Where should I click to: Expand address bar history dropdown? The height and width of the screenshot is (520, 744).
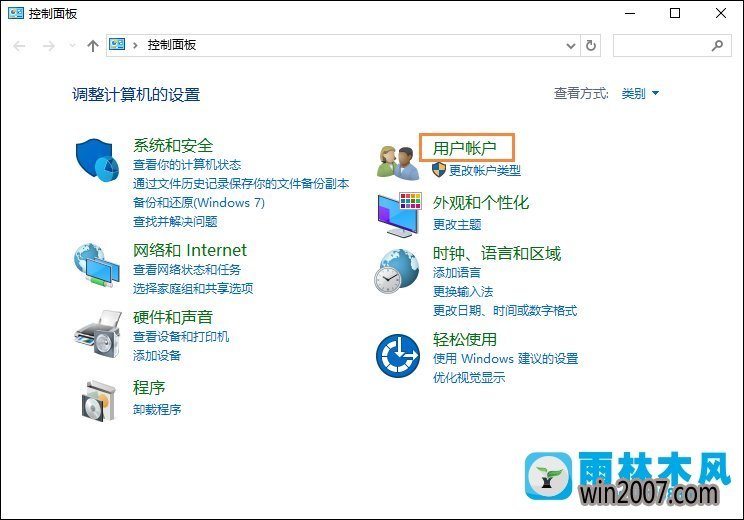pyautogui.click(x=571, y=46)
